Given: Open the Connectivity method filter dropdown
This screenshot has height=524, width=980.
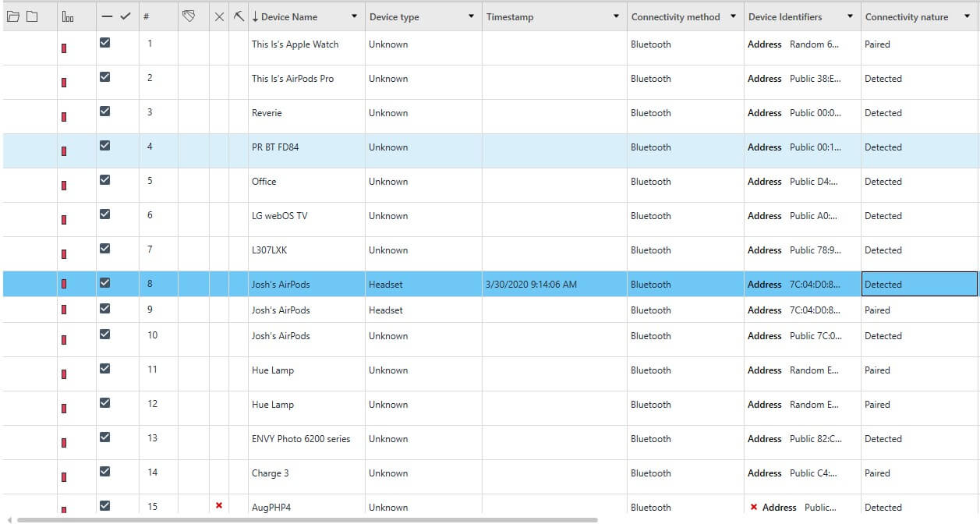Looking at the screenshot, I should [x=733, y=16].
